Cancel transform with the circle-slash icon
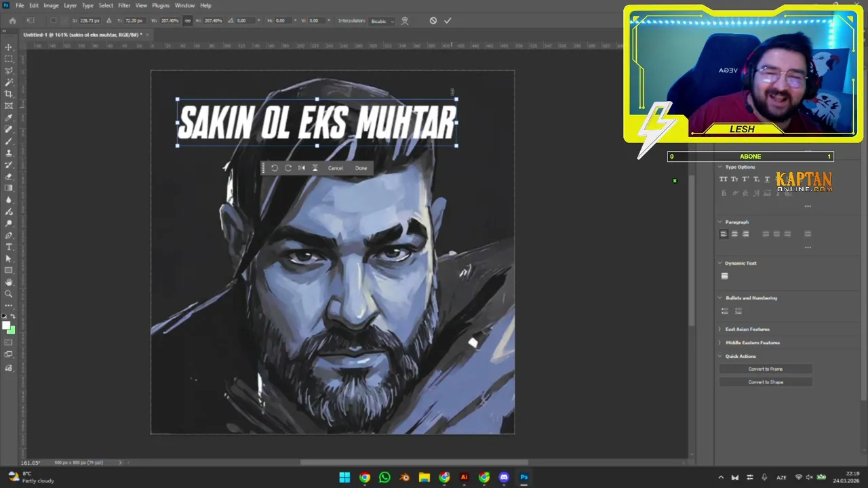The width and height of the screenshot is (868, 488). (433, 21)
